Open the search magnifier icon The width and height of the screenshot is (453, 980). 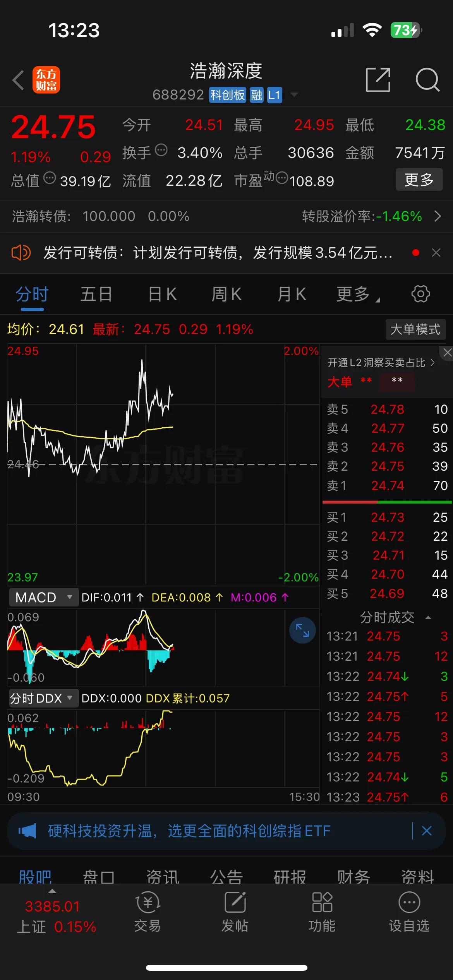pyautogui.click(x=427, y=80)
